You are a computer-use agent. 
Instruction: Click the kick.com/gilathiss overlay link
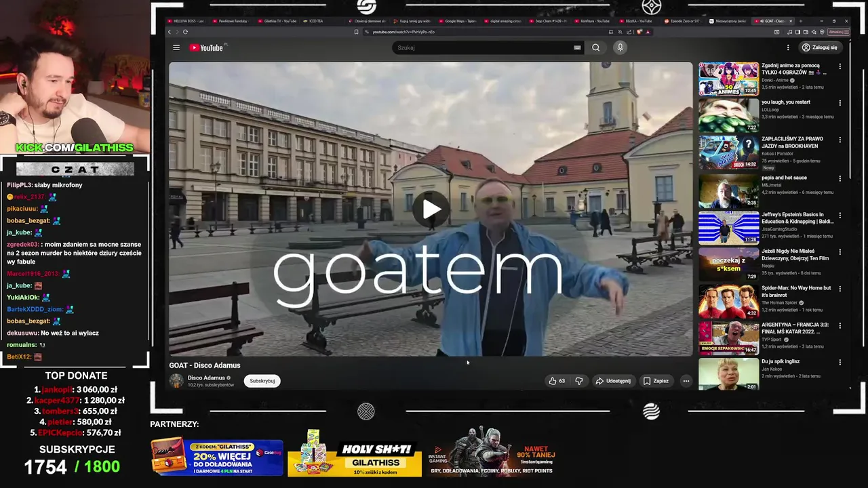pos(75,147)
